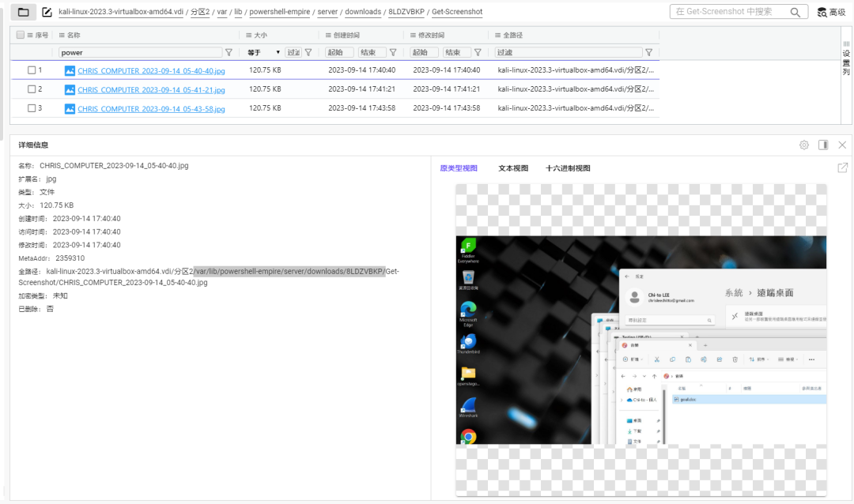Viewport: 854px width, 504px height.
Task: Open CHRIS_COMPUTER_2023-09-14_05-43-58.jpg link
Action: point(151,109)
